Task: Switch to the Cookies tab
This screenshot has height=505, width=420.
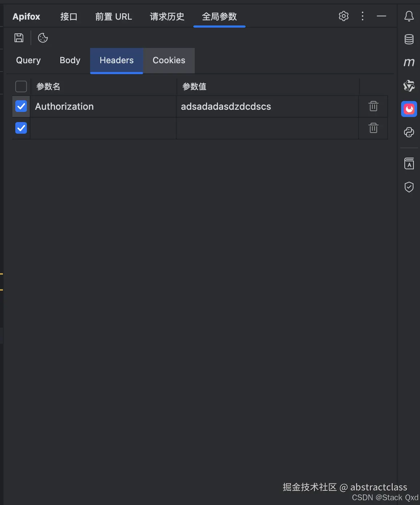Action: click(x=169, y=60)
